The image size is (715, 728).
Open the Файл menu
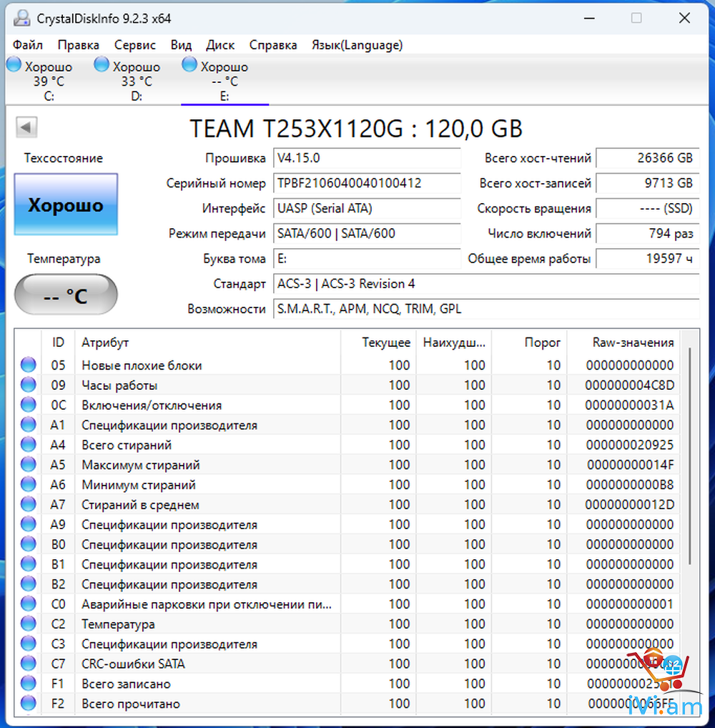[28, 45]
